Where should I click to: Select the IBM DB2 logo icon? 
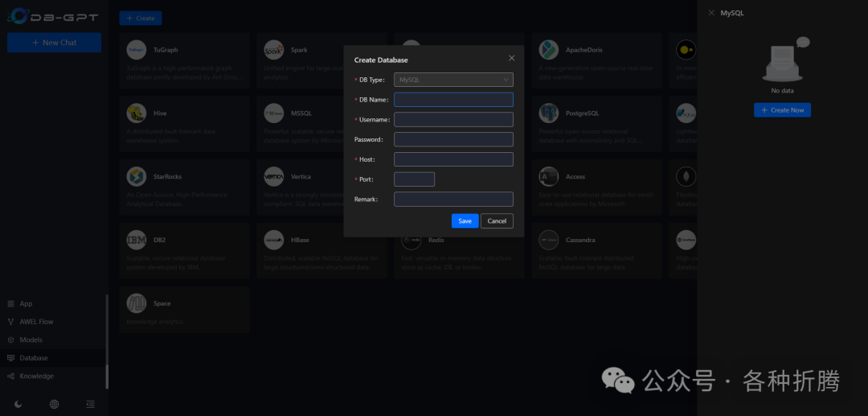(136, 240)
